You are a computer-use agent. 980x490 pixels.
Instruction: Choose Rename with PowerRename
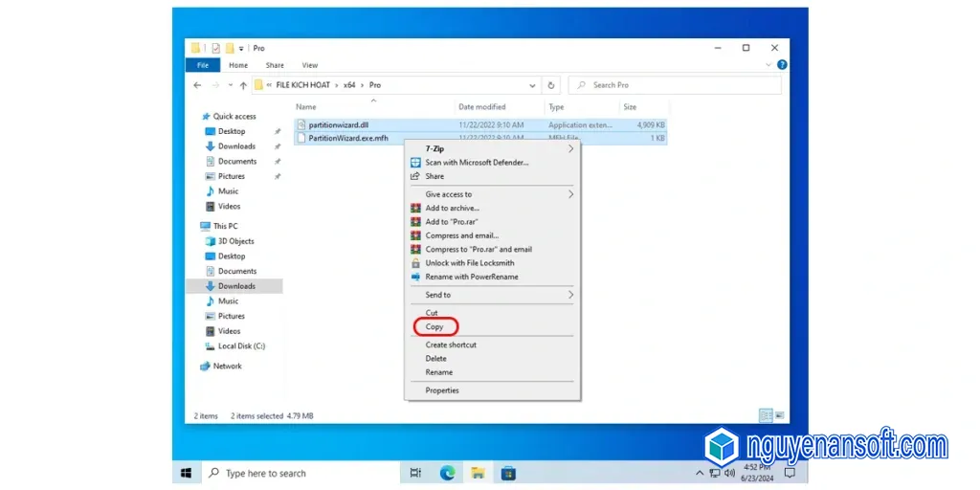point(492,277)
